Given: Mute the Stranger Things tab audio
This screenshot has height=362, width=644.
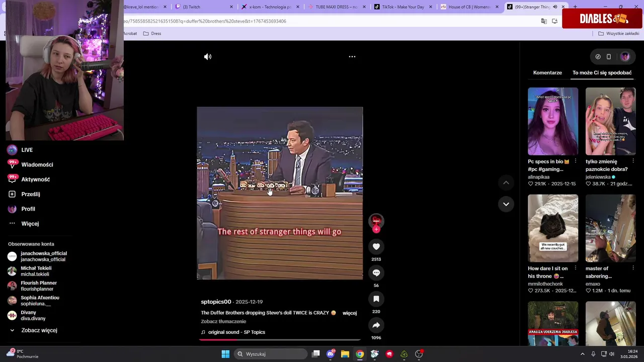Looking at the screenshot, I should 555,7.
